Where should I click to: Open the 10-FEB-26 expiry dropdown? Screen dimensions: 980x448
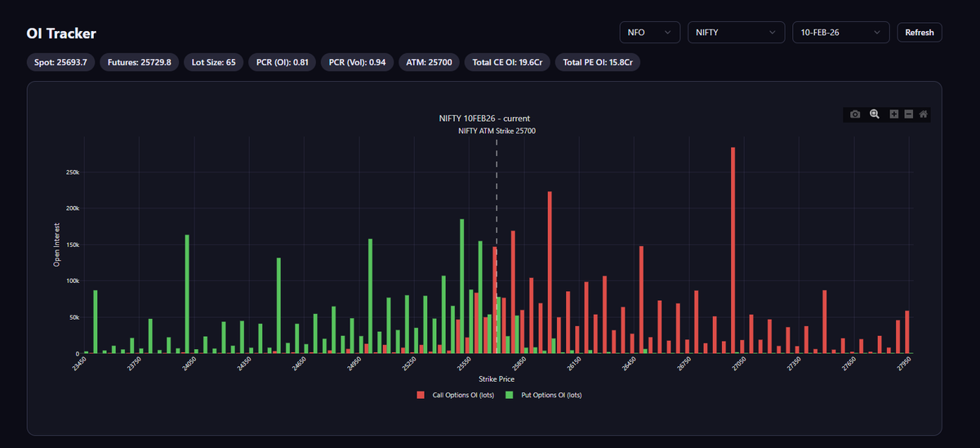tap(841, 32)
